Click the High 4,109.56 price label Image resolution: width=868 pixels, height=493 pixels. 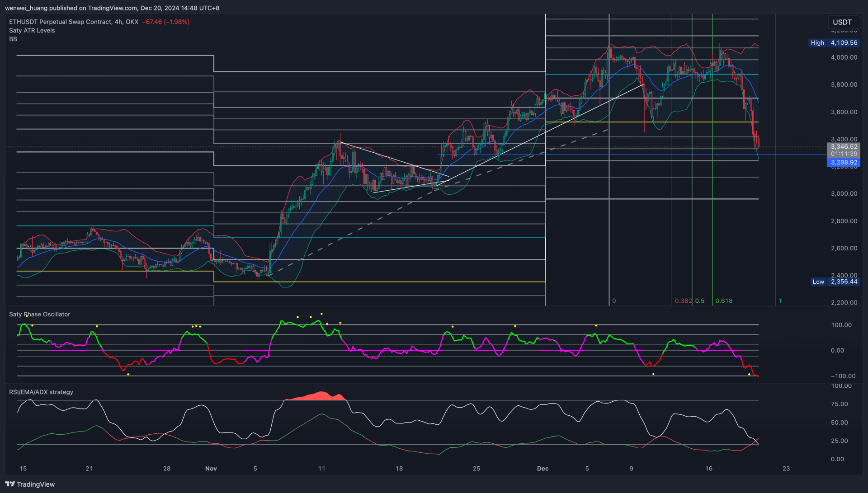point(834,42)
